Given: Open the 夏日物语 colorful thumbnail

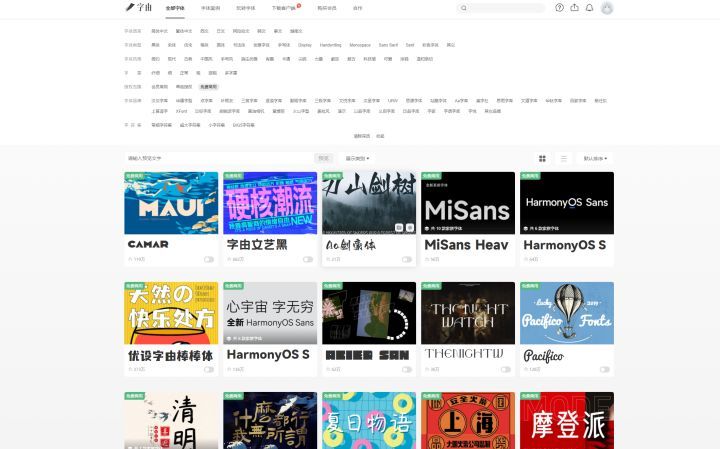Looking at the screenshot, I should 369,421.
